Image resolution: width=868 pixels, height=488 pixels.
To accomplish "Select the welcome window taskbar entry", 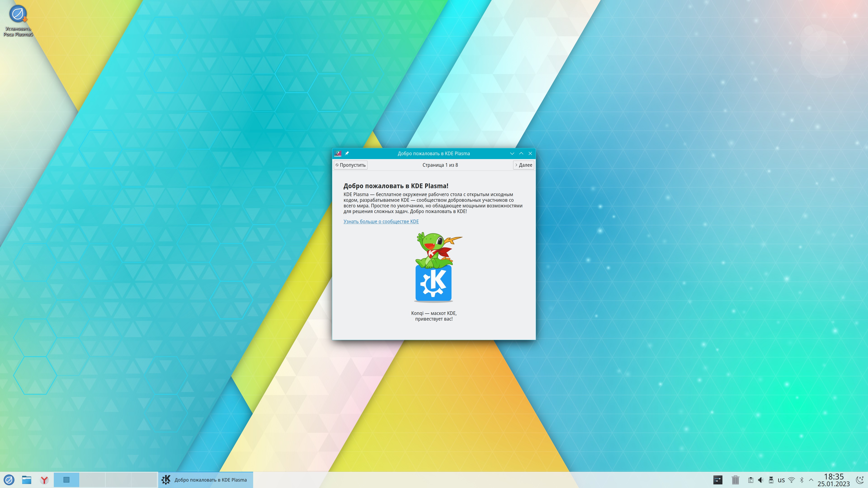I will [205, 480].
